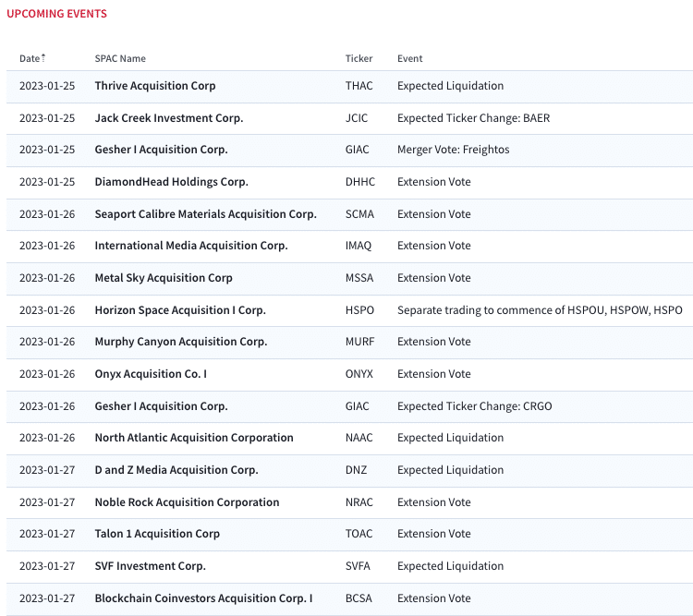The image size is (693, 616).
Task: Click "Expected Ticker Change: BAER" event
Action: [x=474, y=118]
